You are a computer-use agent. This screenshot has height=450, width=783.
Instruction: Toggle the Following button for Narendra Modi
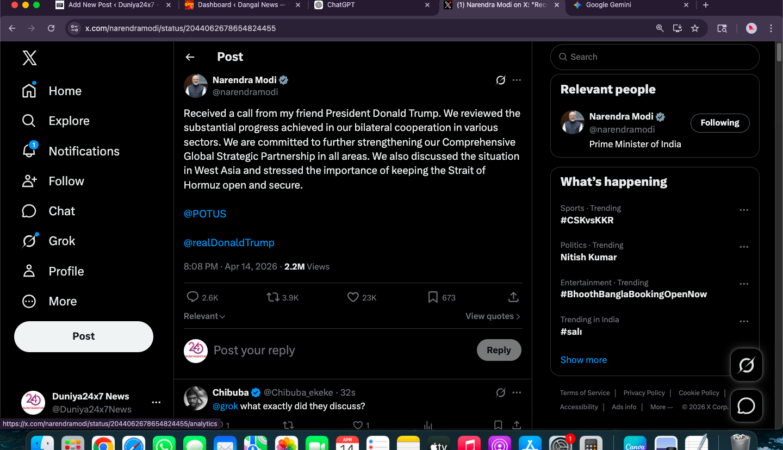pos(719,123)
